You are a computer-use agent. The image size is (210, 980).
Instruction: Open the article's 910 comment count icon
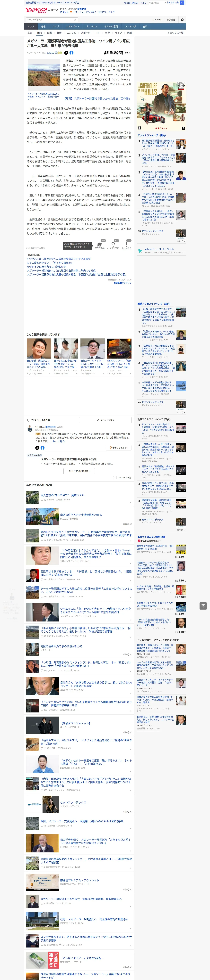[51, 53]
